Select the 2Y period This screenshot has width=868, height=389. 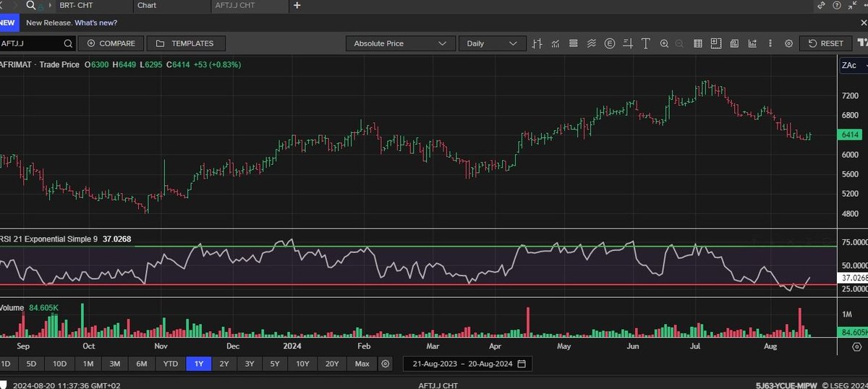point(224,363)
